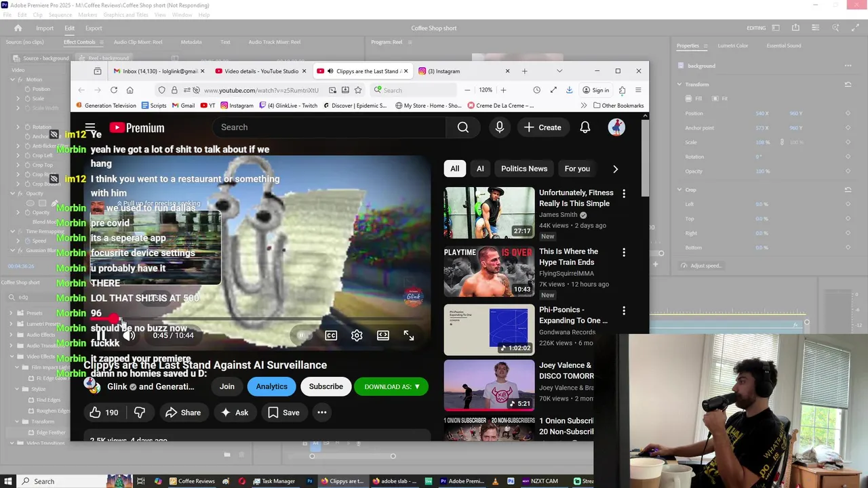Click the Join channel button

click(x=226, y=386)
